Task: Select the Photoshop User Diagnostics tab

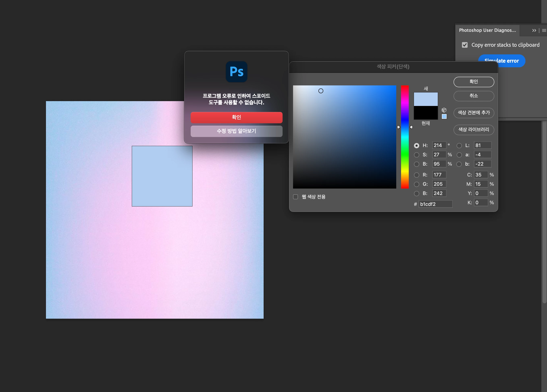Action: click(487, 30)
